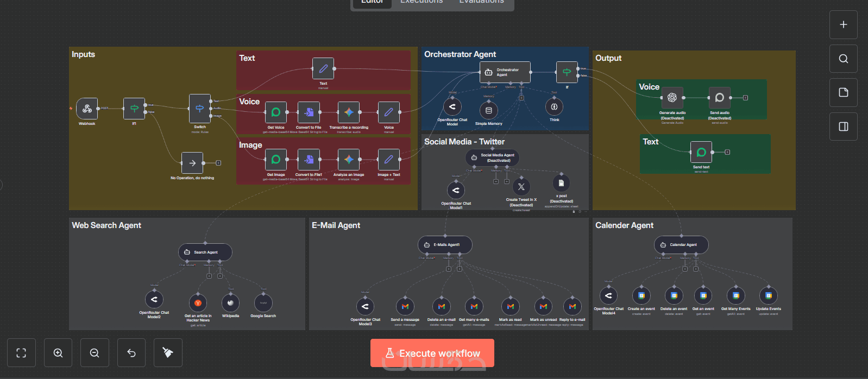
Task: Open the Switch node
Action: point(199,109)
